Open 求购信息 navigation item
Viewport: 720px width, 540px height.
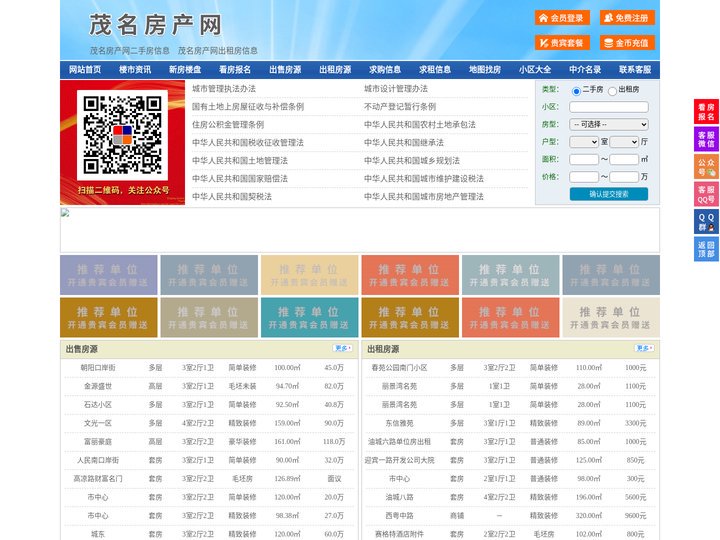[x=385, y=70]
